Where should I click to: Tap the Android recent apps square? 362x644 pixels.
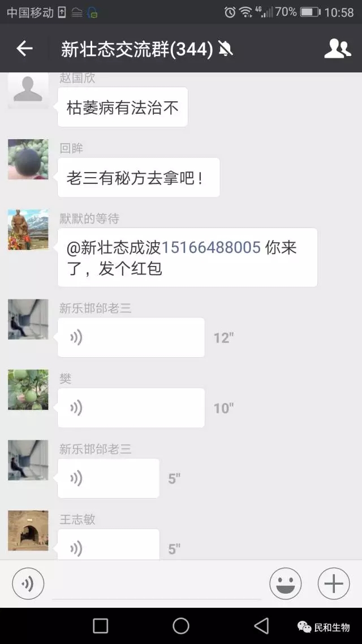[101, 626]
